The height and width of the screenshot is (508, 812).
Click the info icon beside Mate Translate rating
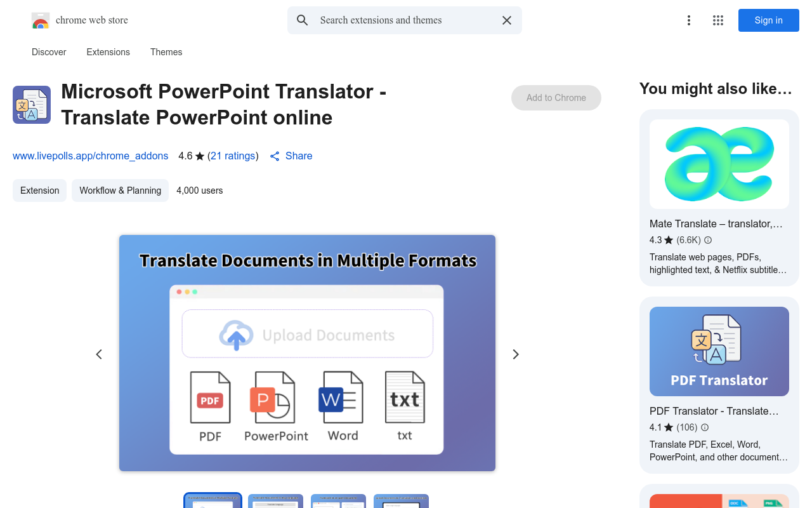[708, 240]
